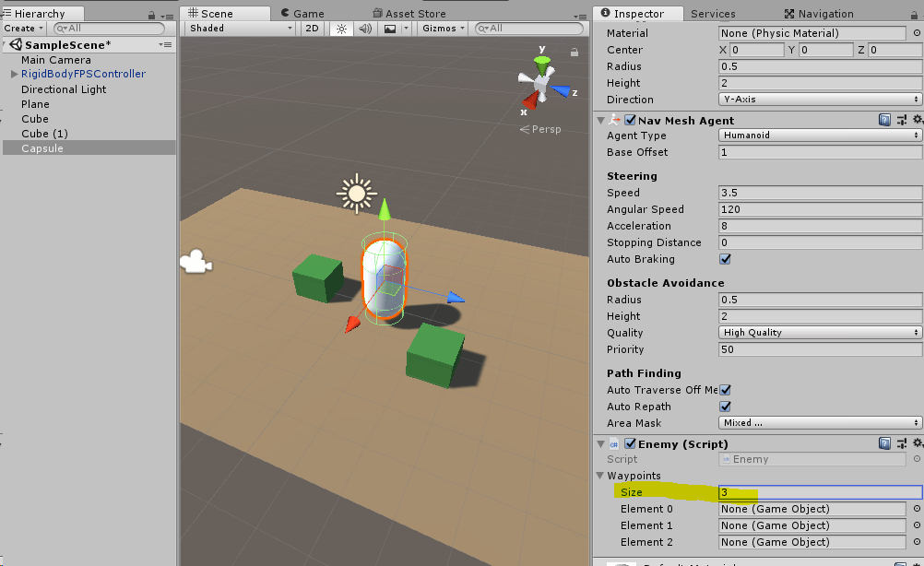Click the Hierarchy search field
Screen dimensions: 924x566
[109, 29]
